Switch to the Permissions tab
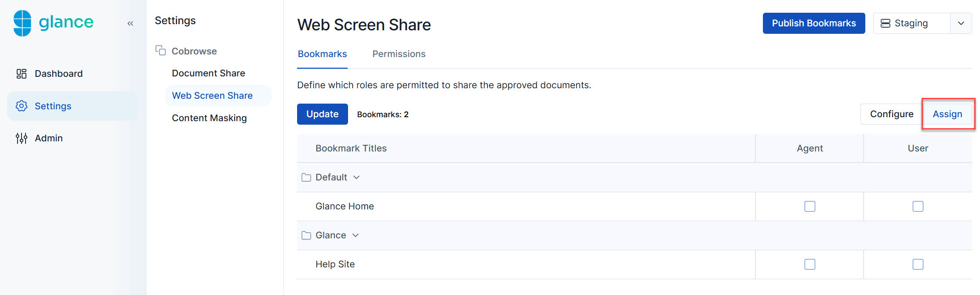980x295 pixels. pyautogui.click(x=399, y=54)
